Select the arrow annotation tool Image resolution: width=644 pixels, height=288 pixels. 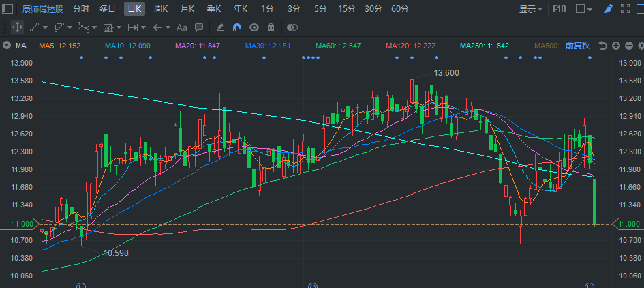tap(157, 27)
